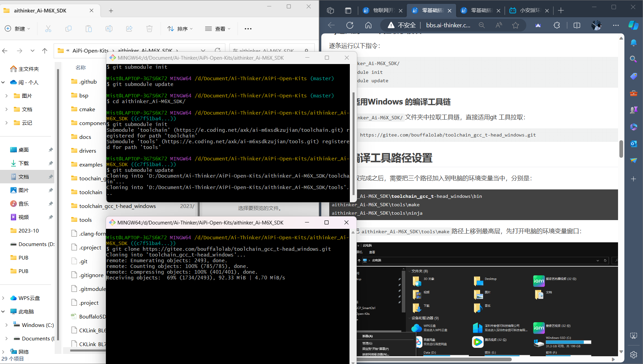Click the 名称 column header

coord(81,68)
